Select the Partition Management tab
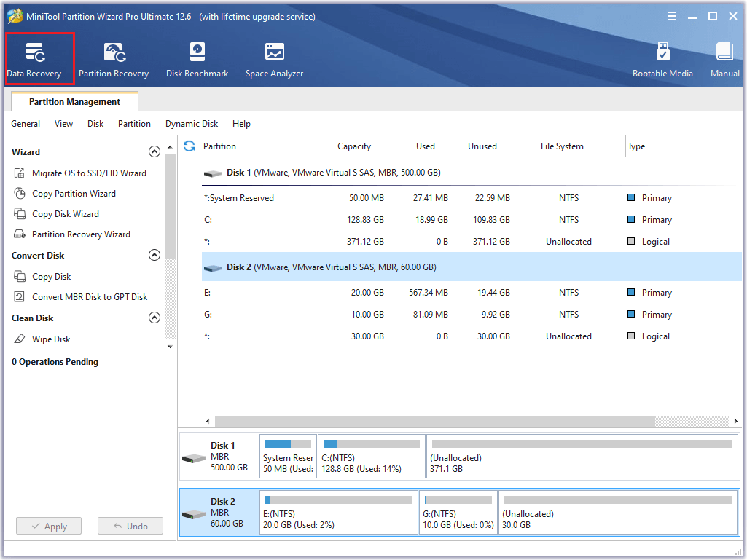The height and width of the screenshot is (560, 747). tap(74, 102)
